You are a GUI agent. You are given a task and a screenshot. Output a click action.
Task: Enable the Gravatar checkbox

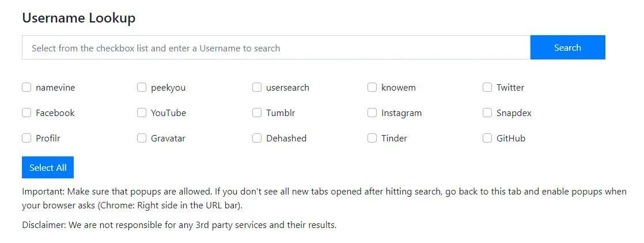point(142,139)
